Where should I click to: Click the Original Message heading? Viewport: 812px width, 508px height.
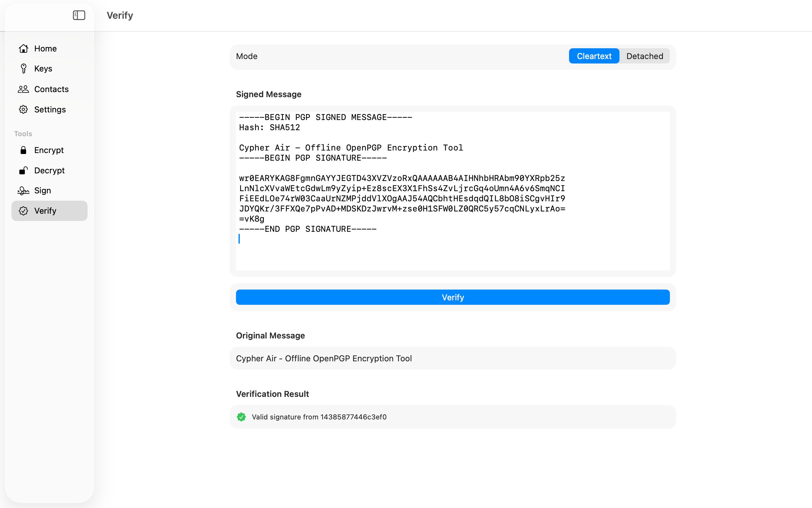tap(270, 336)
